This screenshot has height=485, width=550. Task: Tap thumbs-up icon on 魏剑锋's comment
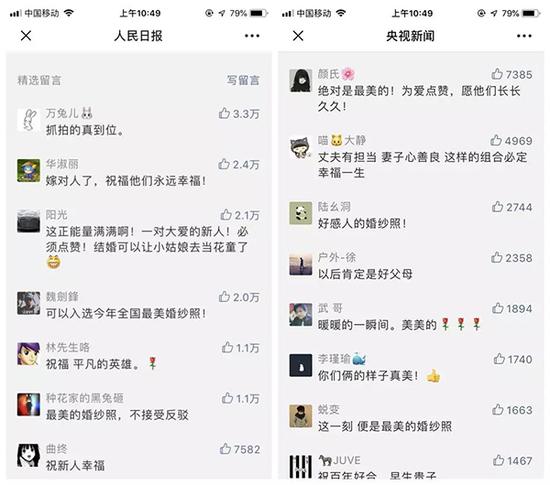pos(224,297)
